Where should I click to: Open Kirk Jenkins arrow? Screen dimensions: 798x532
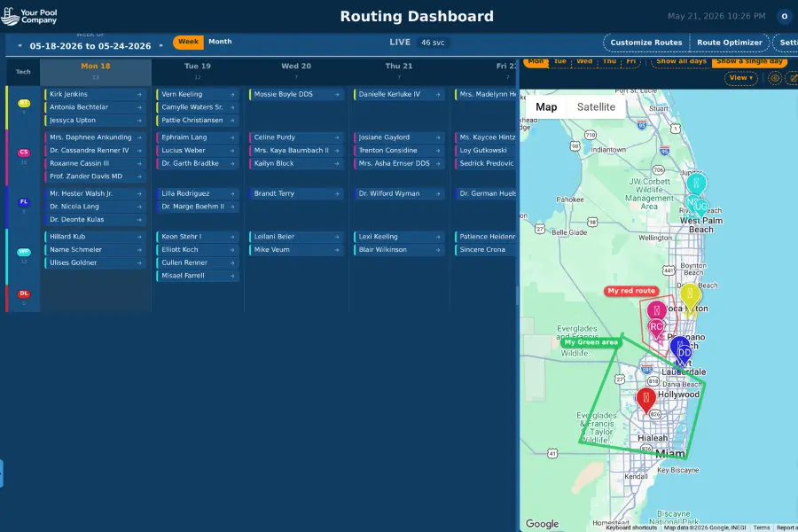139,94
